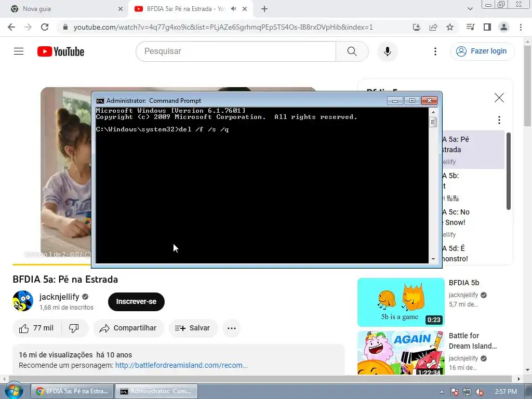This screenshot has height=399, width=532.
Task: Click the URL address bar
Action: [223, 27]
